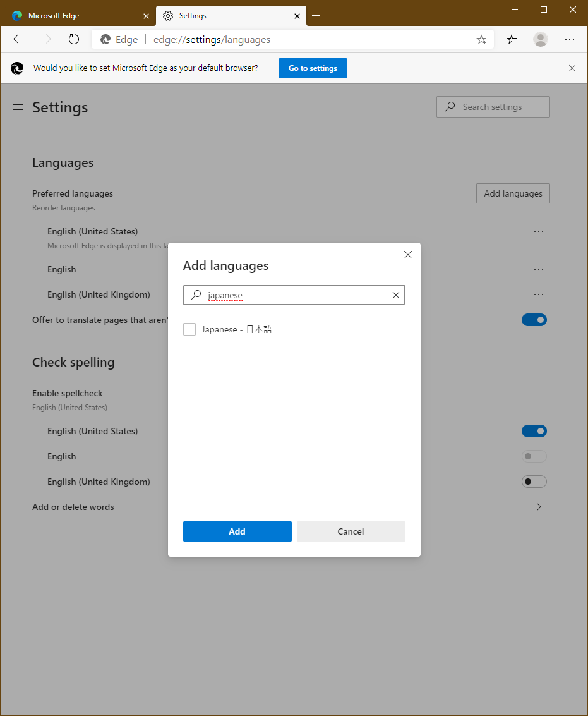
Task: Click the Edge site identity icon
Action: [105, 40]
